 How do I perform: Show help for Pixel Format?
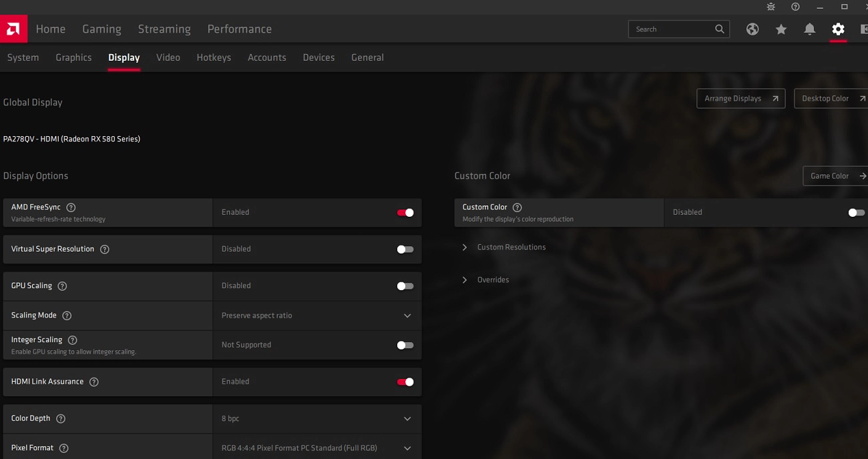click(63, 448)
